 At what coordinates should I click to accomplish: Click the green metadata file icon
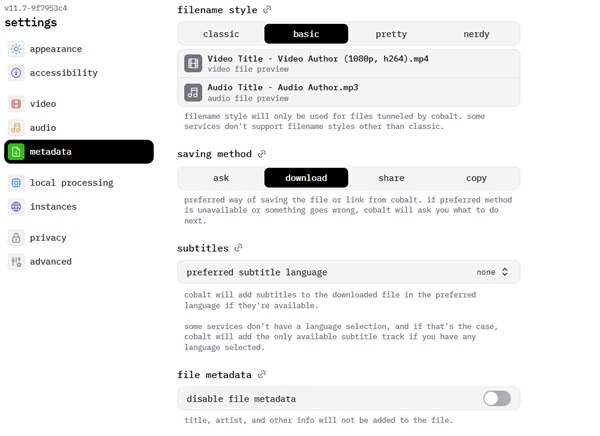[16, 152]
